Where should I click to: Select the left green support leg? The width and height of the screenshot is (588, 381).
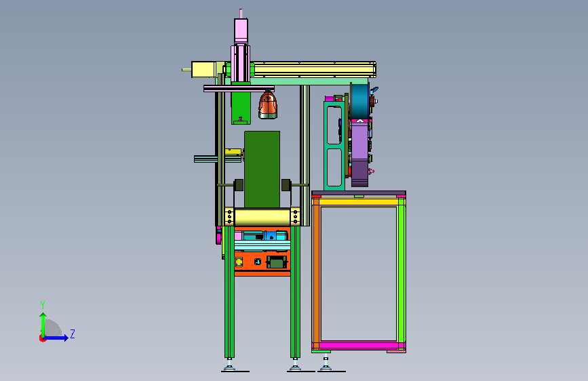229,292
